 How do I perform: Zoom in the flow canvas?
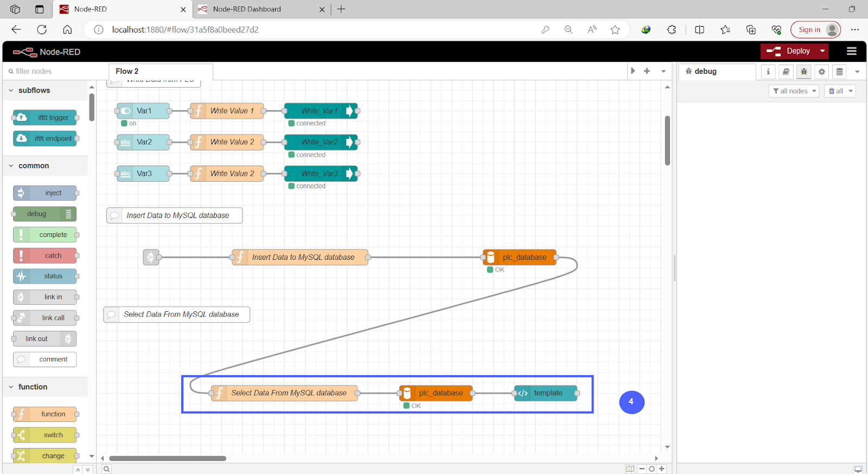(x=661, y=469)
